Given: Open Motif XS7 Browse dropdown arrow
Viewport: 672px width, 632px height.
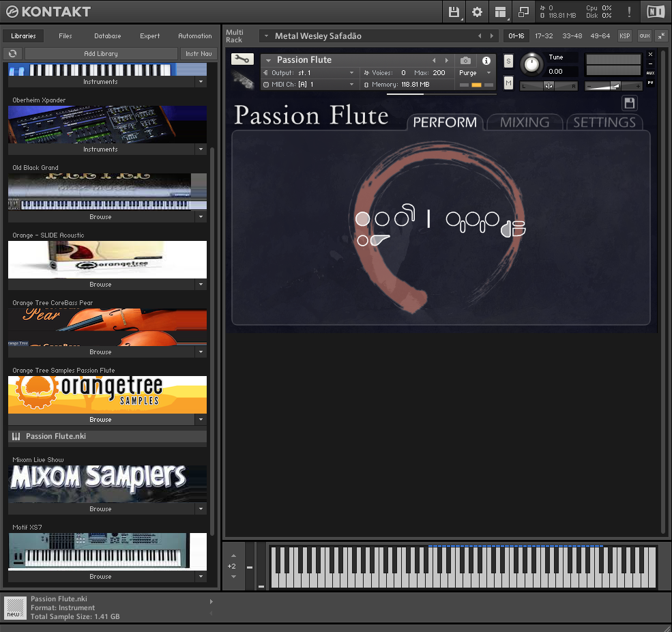Looking at the screenshot, I should tap(201, 577).
